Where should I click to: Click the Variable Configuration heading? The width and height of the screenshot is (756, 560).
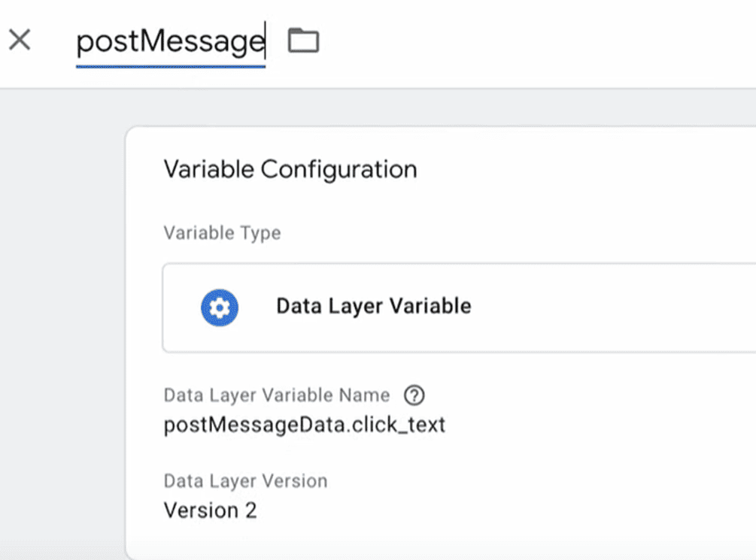coord(290,169)
